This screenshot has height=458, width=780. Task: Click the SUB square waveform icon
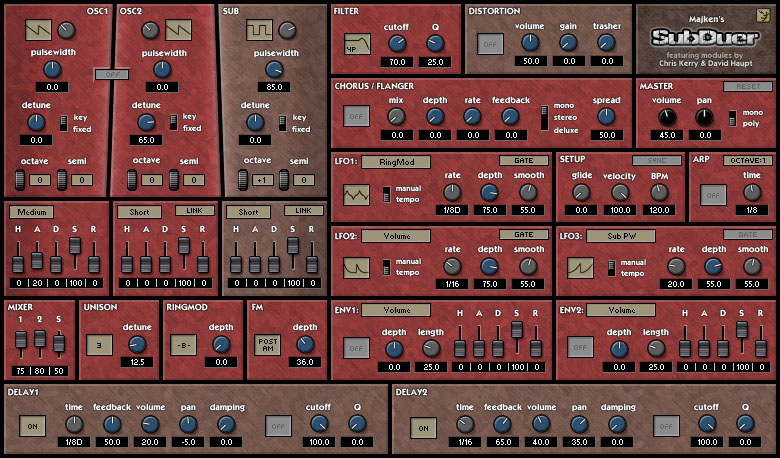pyautogui.click(x=259, y=30)
